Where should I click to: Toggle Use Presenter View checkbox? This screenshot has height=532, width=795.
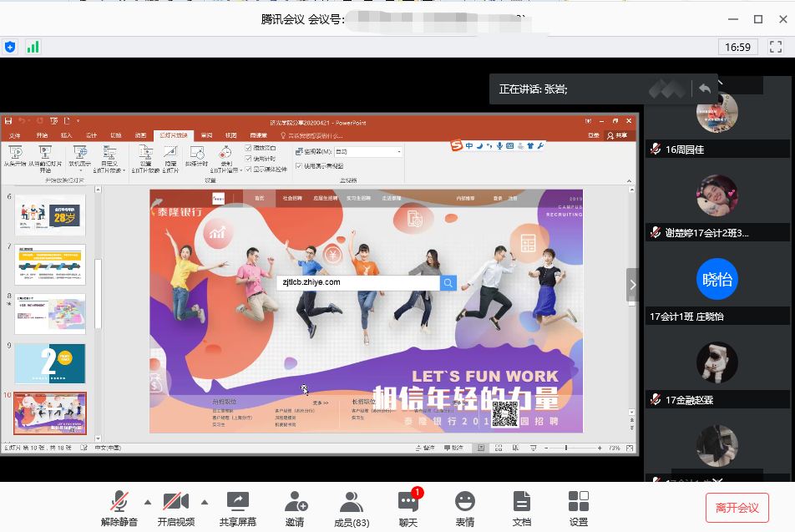pyautogui.click(x=299, y=166)
